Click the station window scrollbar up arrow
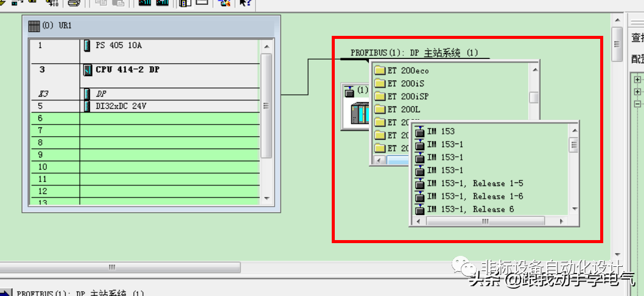644x296 pixels. (617, 19)
